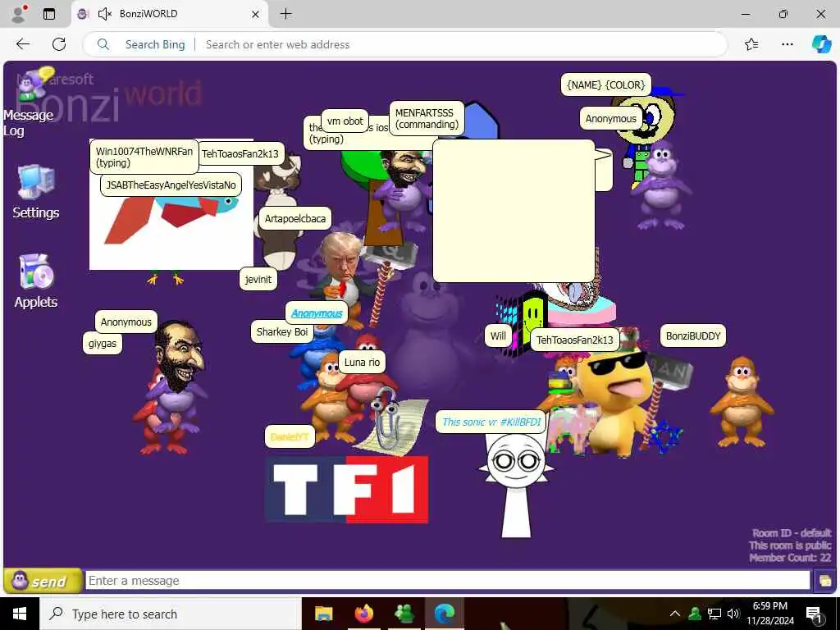The height and width of the screenshot is (630, 840).
Task: Click the large empty speech bubble
Action: click(514, 211)
